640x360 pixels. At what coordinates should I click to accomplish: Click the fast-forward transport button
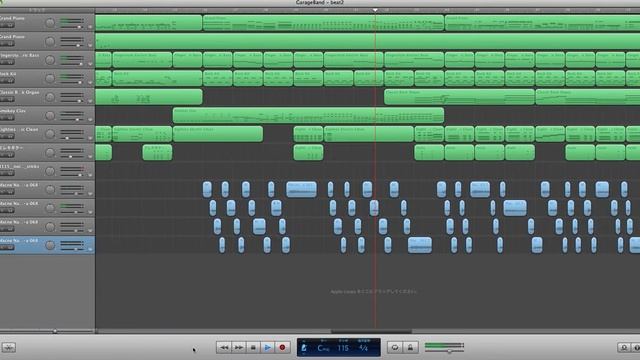(x=238, y=347)
